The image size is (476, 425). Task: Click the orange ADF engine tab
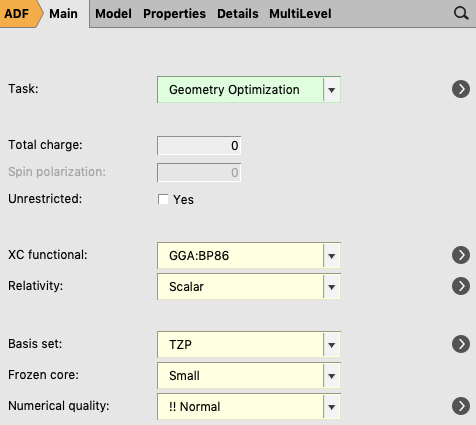click(x=18, y=14)
